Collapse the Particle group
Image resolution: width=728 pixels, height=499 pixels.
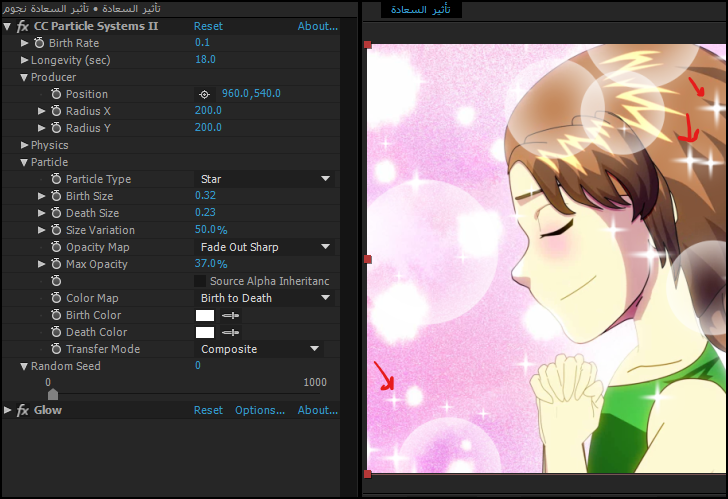24,162
